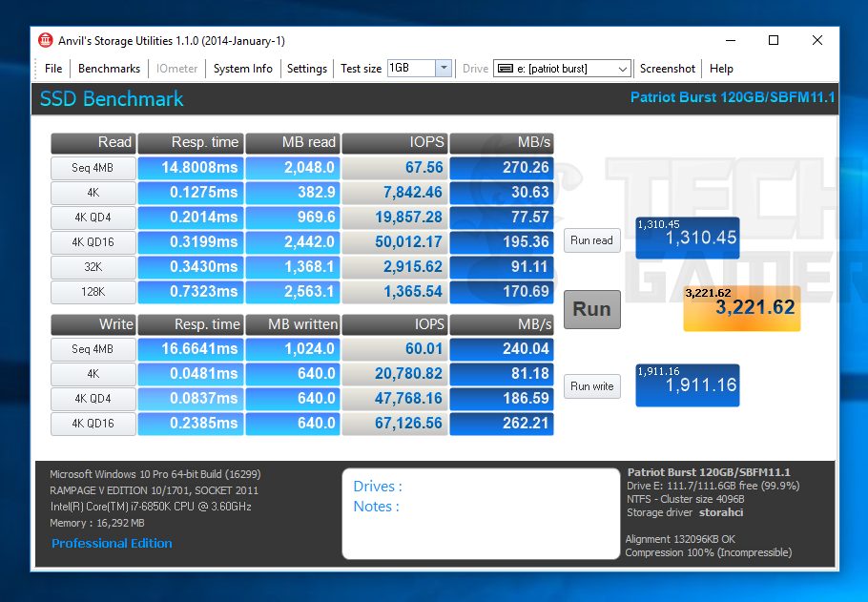This screenshot has width=868, height=602.
Task: Click the Memory : 16,292 MB text
Action: click(x=97, y=523)
